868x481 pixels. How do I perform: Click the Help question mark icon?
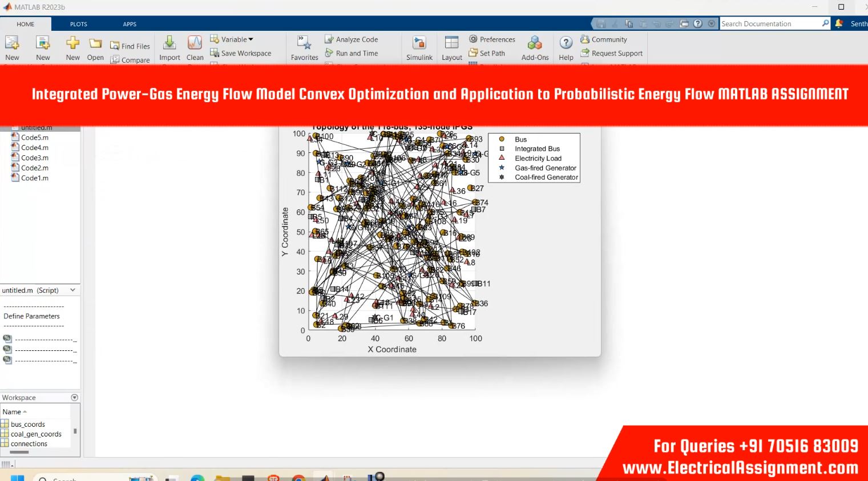pyautogui.click(x=566, y=43)
